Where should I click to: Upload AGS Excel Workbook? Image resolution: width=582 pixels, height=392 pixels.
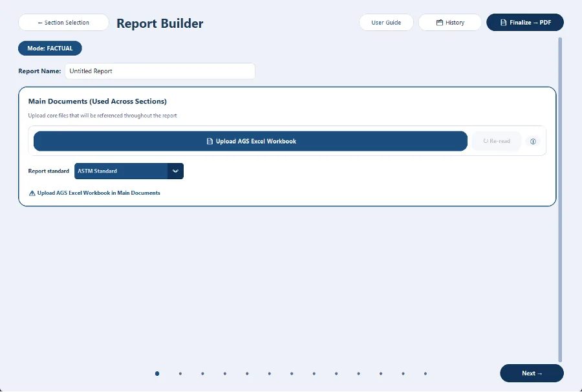click(x=250, y=141)
